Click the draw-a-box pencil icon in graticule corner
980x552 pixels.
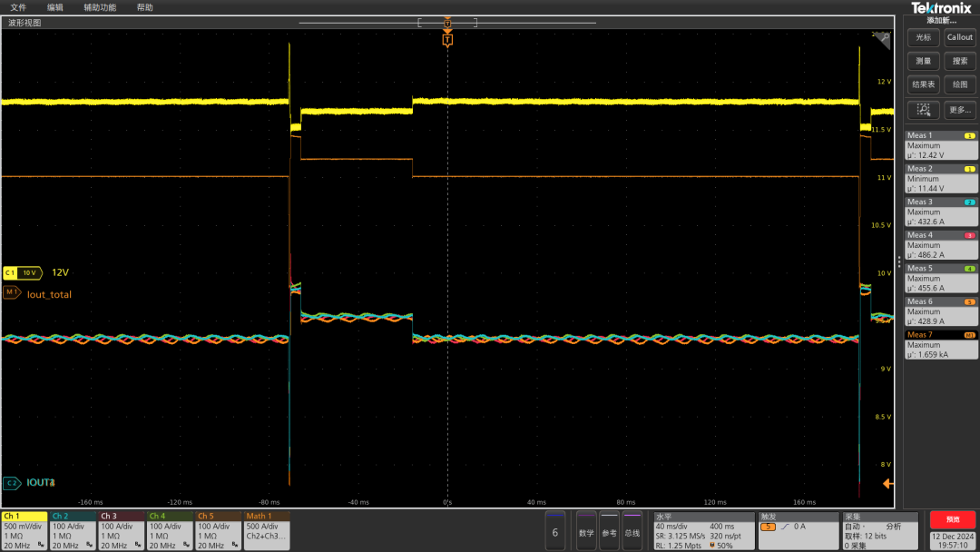point(885,39)
